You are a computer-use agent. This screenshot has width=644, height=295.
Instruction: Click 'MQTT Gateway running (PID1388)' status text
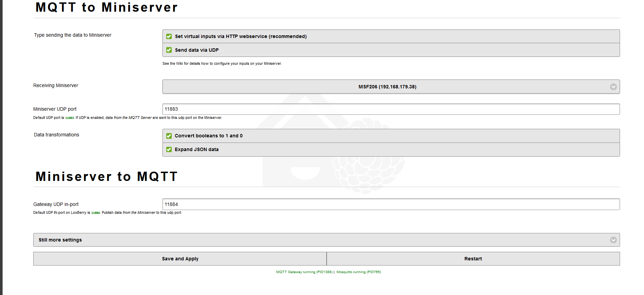[304, 272]
